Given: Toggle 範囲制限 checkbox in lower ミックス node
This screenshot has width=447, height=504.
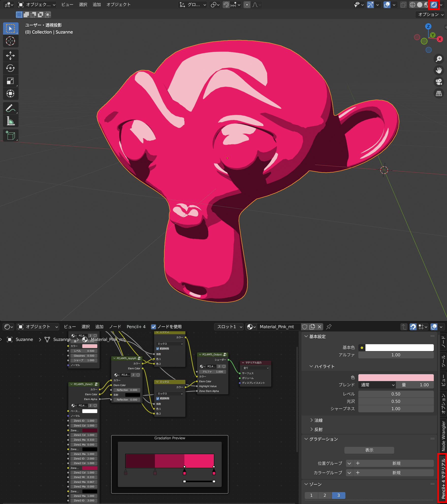Looking at the screenshot, I should coord(157,398).
